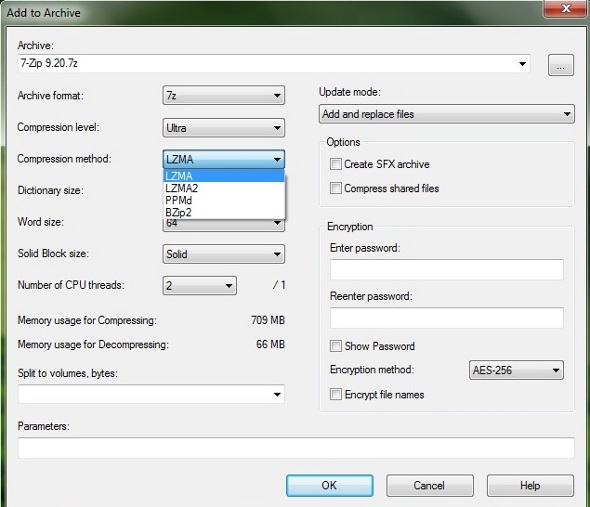
Task: Open the Update mode dropdown
Action: pyautogui.click(x=447, y=114)
